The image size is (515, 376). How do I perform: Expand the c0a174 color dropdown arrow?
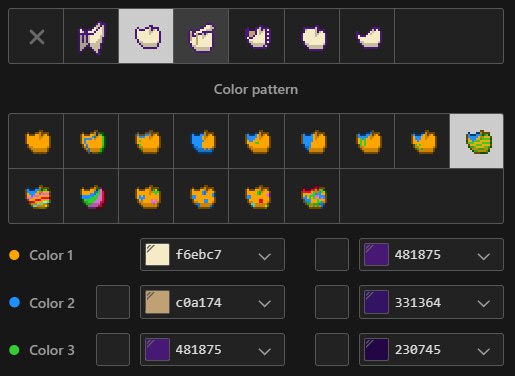tap(265, 303)
